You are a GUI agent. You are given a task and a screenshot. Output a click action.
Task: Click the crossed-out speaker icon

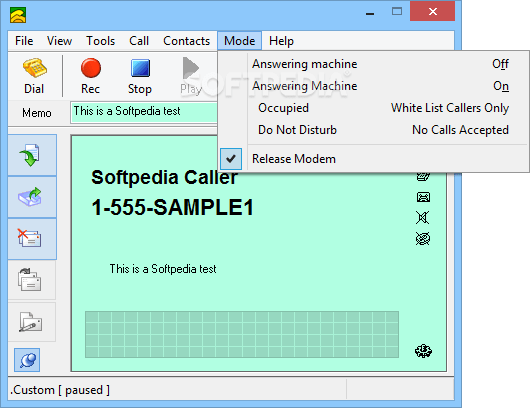click(x=423, y=217)
